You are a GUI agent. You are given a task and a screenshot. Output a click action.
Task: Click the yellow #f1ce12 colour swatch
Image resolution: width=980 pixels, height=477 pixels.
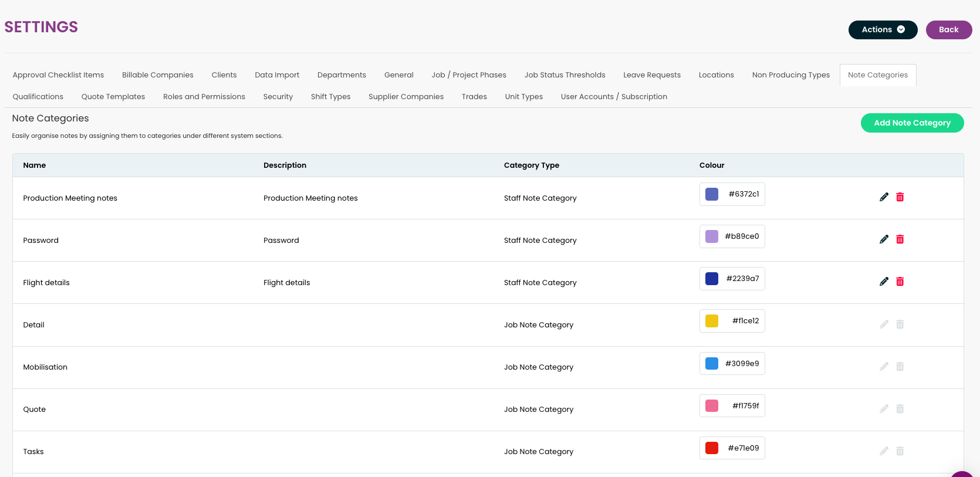tap(712, 321)
